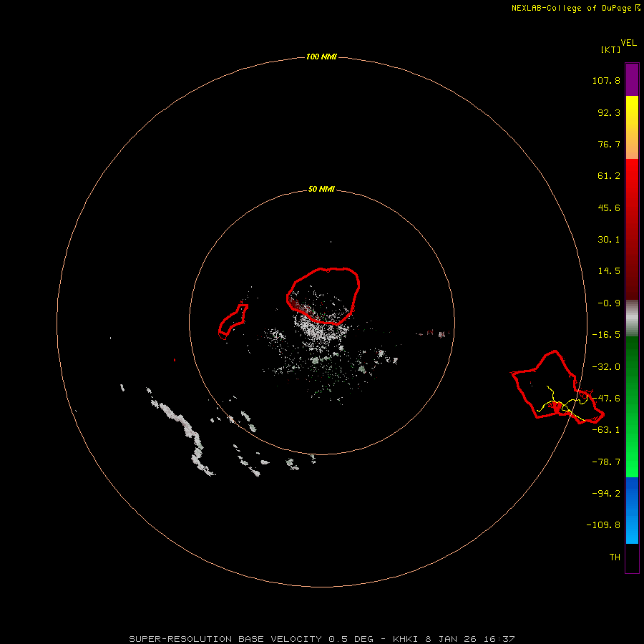Click the long gray echo band in the southwest
The height and width of the screenshot is (644, 644).
click(x=181, y=431)
